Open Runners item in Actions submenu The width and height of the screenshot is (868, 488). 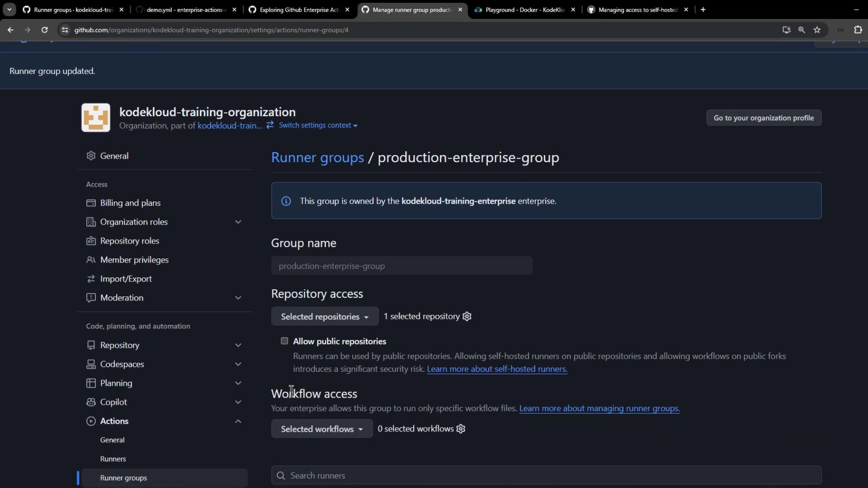point(113,459)
